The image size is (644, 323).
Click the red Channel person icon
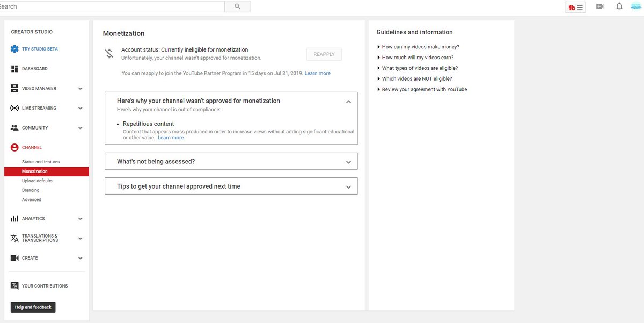point(14,147)
